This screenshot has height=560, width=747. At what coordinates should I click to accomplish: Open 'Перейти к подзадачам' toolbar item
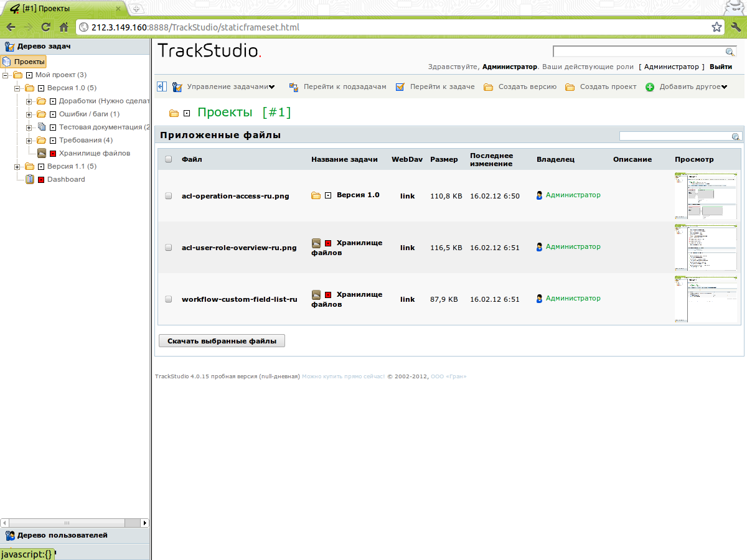pyautogui.click(x=345, y=87)
